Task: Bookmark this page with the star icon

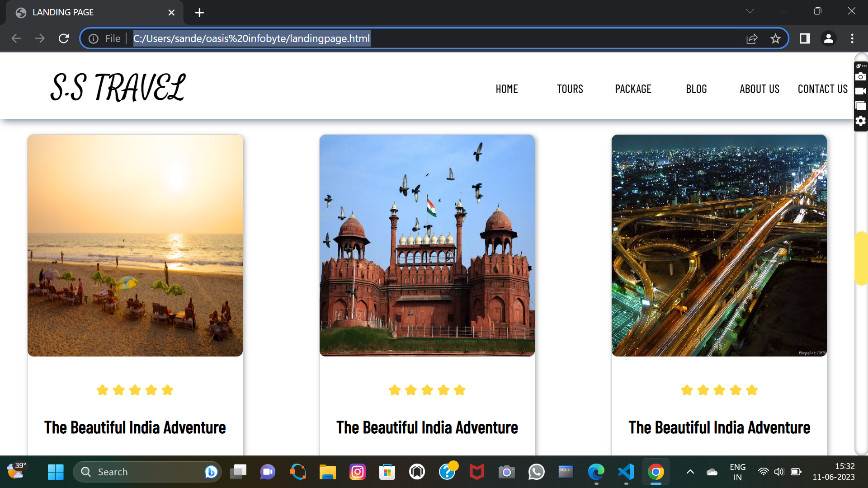Action: [x=776, y=38]
